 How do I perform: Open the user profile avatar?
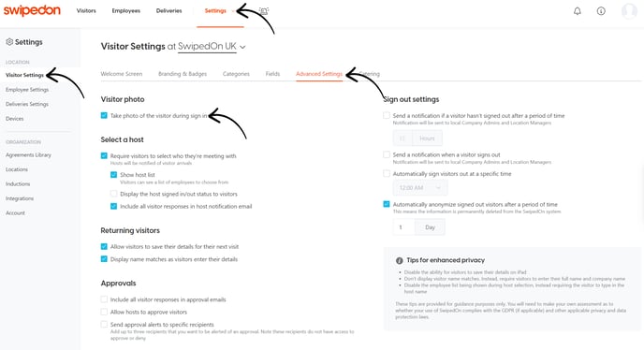(629, 11)
